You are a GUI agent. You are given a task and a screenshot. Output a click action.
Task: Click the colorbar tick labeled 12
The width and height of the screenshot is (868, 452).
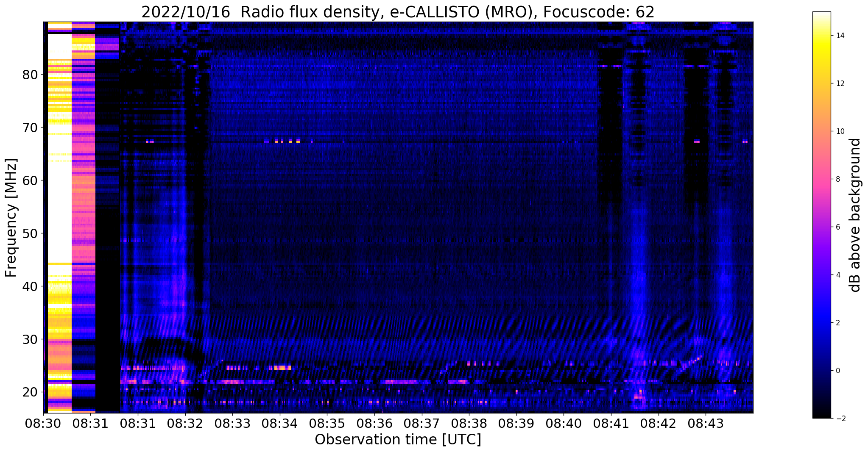840,83
